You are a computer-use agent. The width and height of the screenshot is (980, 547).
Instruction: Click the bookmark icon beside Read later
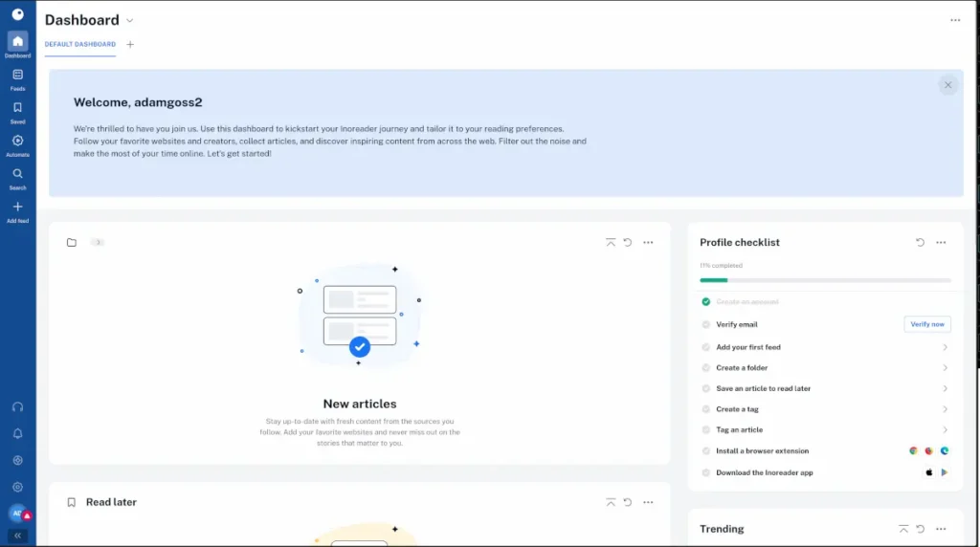pyautogui.click(x=71, y=502)
